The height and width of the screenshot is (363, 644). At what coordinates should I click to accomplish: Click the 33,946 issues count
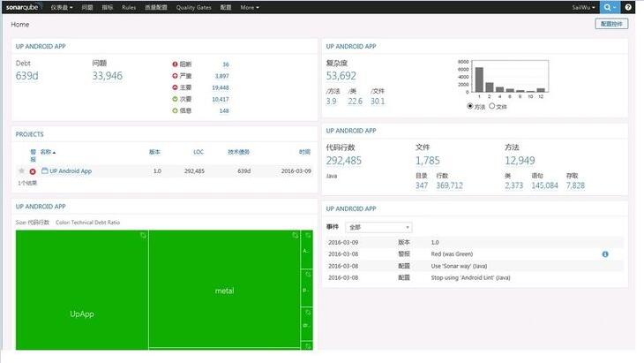click(108, 76)
